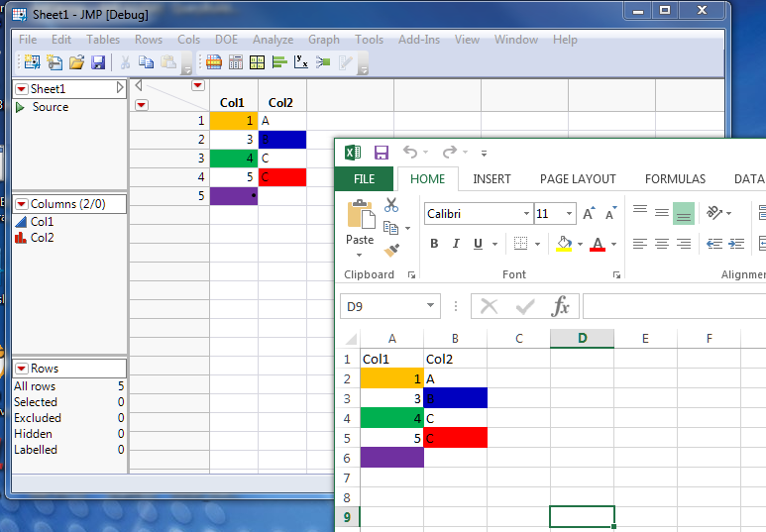Click Excel Insert Function fx button
The width and height of the screenshot is (766, 532).
click(560, 306)
